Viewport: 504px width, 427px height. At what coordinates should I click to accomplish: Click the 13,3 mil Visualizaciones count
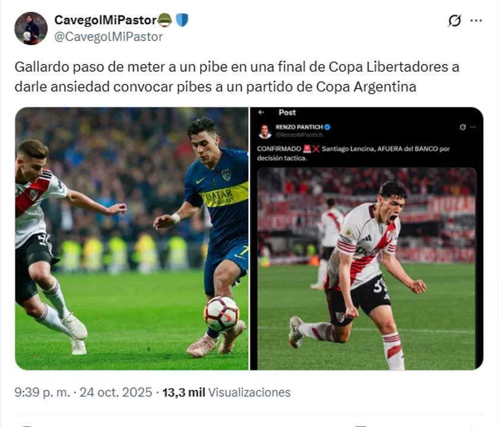(x=226, y=393)
